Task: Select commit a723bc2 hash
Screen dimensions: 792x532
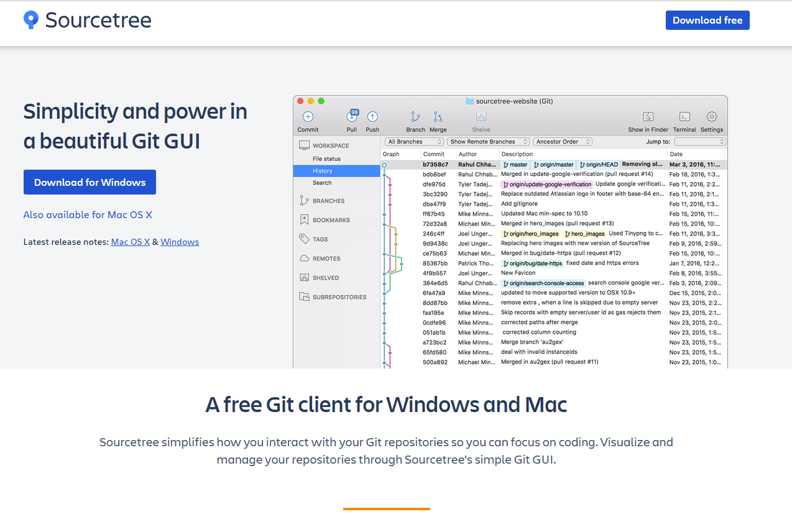Action: (435, 342)
